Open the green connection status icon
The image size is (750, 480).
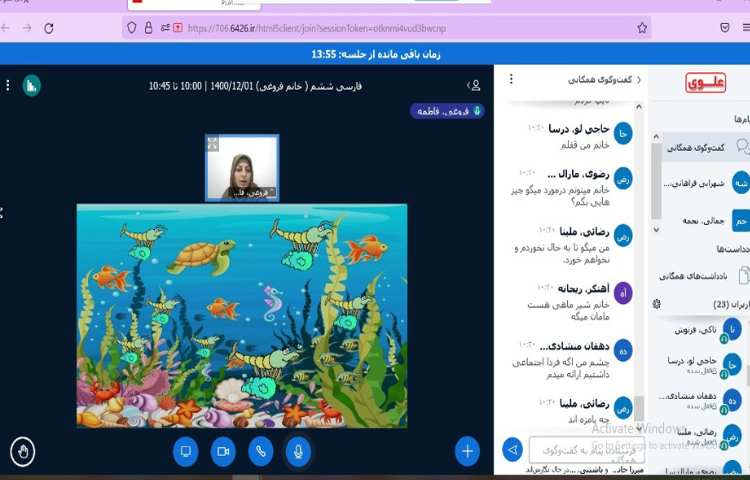point(32,86)
